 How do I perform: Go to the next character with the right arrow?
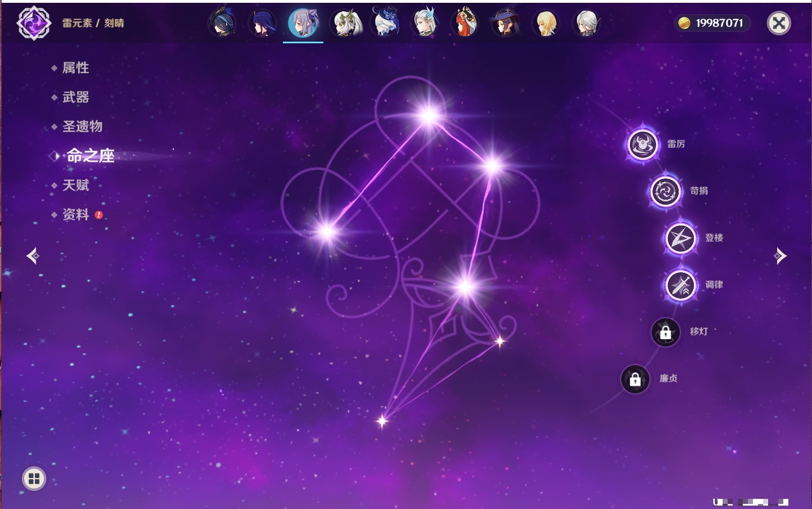(x=780, y=256)
